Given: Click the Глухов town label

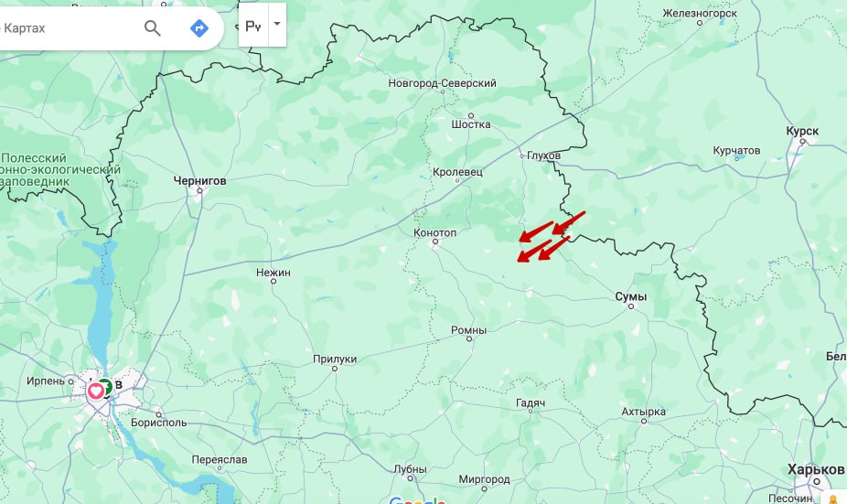Looking at the screenshot, I should [x=543, y=155].
